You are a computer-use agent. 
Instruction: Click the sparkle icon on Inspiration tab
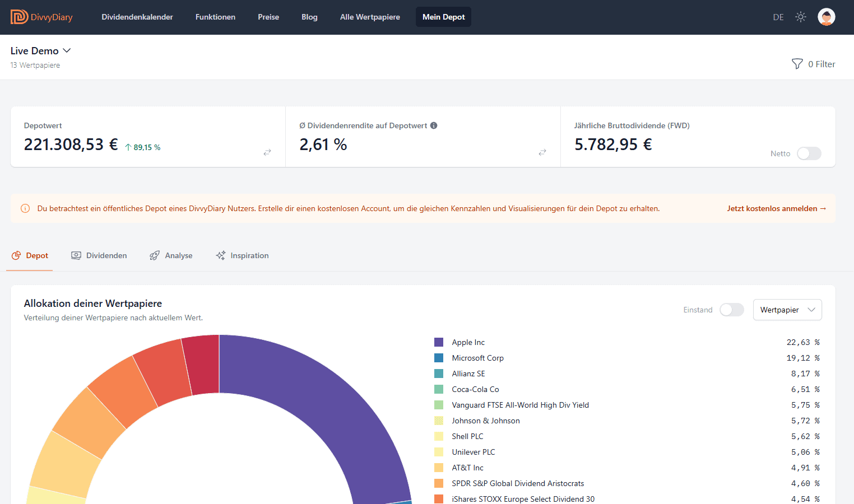221,255
